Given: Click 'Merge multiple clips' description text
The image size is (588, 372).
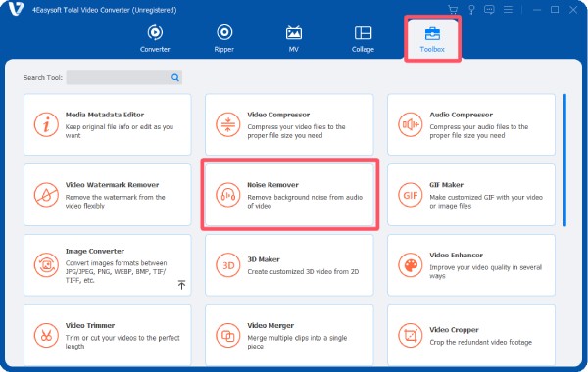Looking at the screenshot, I should [x=297, y=342].
